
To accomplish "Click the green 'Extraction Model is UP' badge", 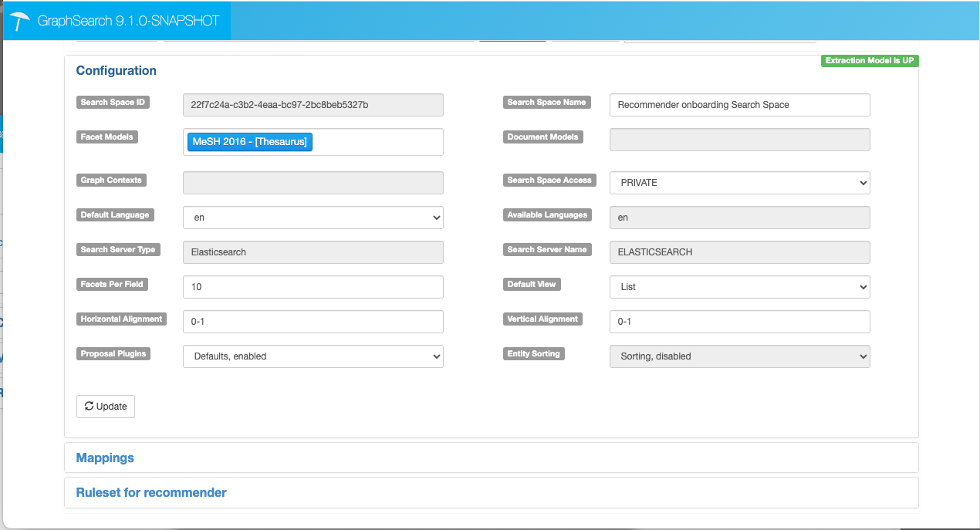I will coord(869,60).
